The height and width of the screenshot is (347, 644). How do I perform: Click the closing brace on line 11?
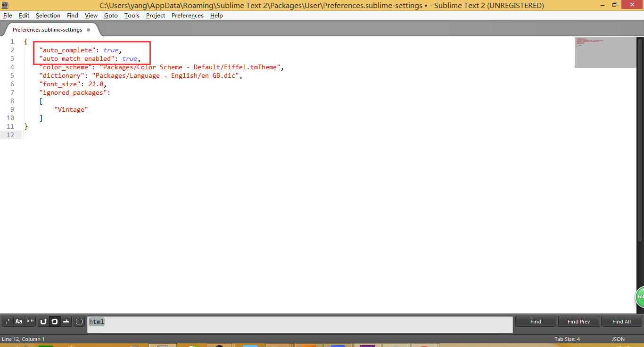pos(26,126)
